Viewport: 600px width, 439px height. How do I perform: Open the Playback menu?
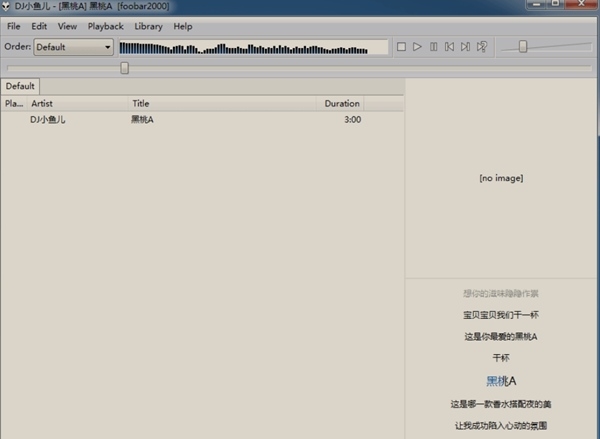[x=106, y=26]
